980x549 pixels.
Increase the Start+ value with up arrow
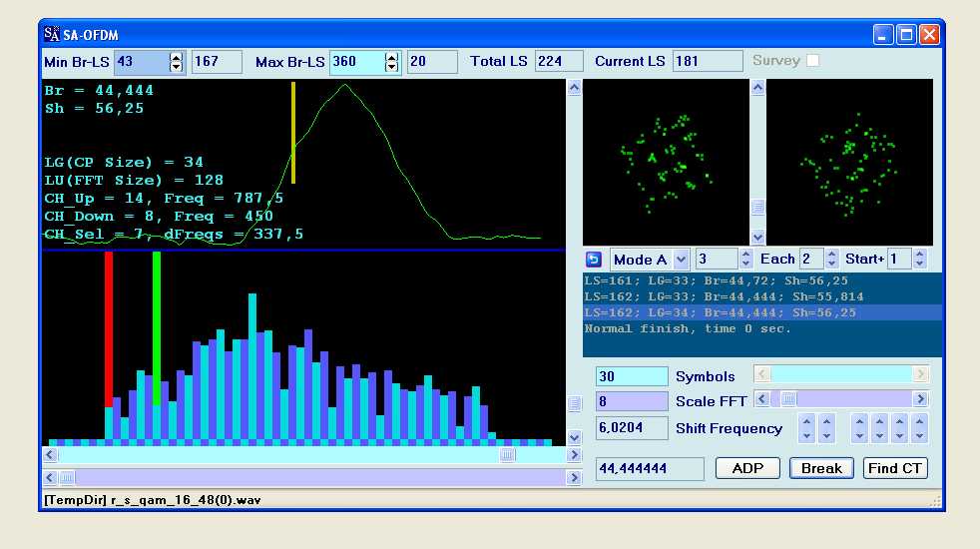919,254
